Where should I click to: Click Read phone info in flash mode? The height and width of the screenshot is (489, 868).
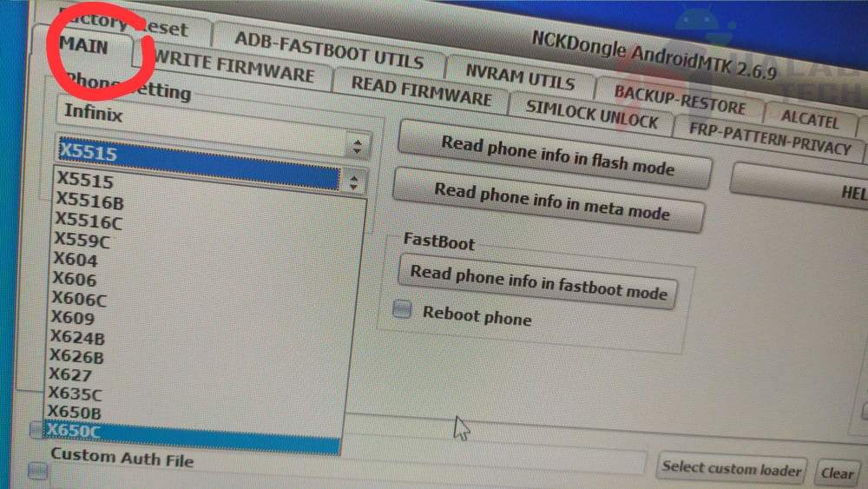(556, 155)
